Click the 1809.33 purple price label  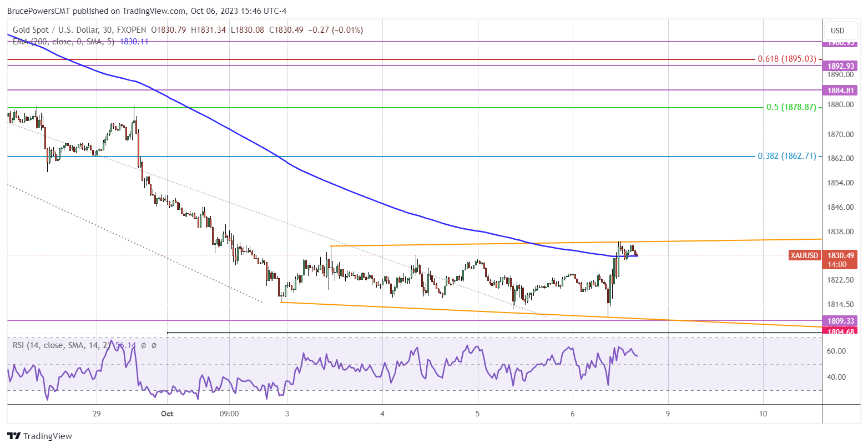coord(840,321)
